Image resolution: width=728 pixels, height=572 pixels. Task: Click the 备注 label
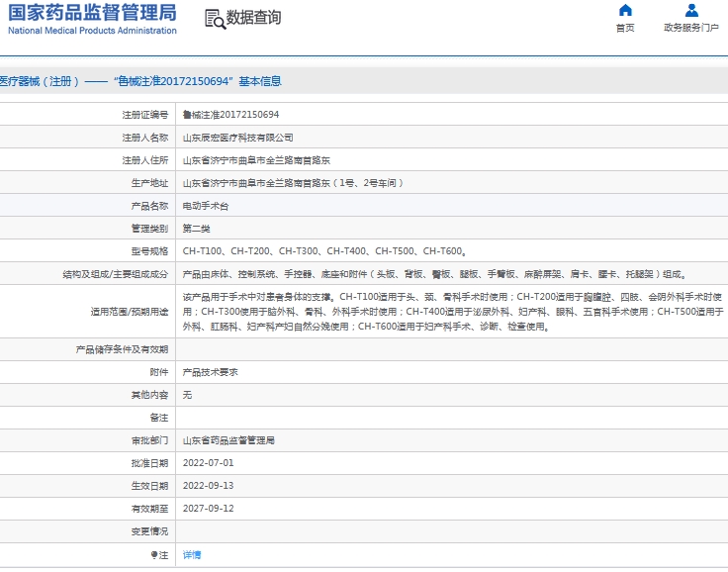tap(159, 418)
